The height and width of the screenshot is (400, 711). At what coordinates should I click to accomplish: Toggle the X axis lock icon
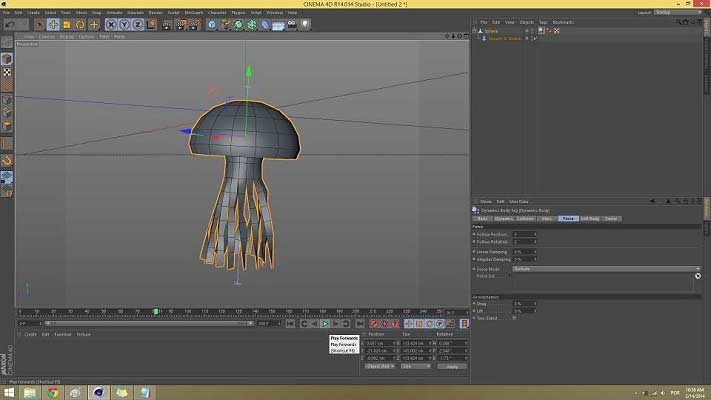click(x=113, y=24)
